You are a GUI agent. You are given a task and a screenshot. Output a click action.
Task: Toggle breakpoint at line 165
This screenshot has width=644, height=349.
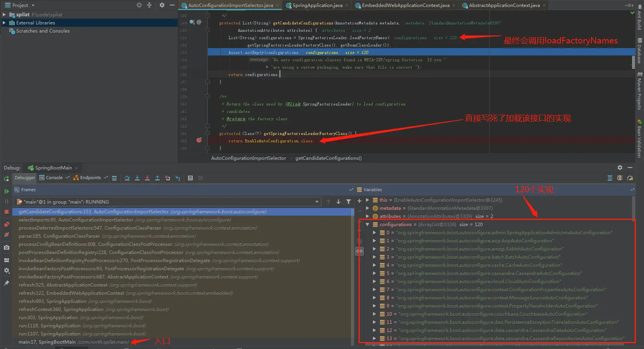[199, 140]
